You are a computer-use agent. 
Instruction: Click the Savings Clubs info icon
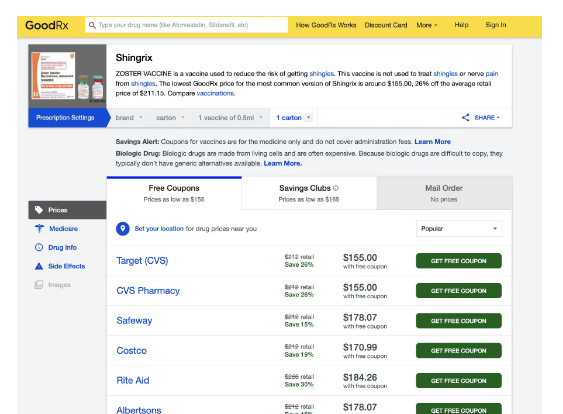click(336, 188)
